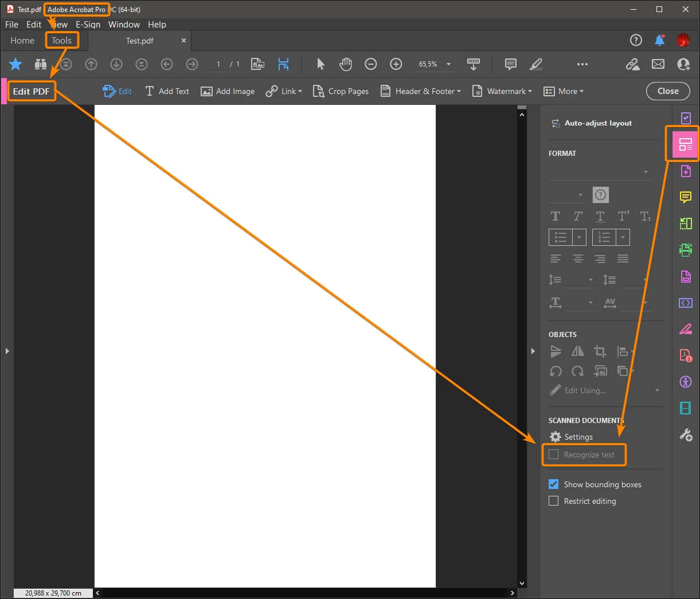Uncheck Show bounding boxes

pyautogui.click(x=554, y=484)
